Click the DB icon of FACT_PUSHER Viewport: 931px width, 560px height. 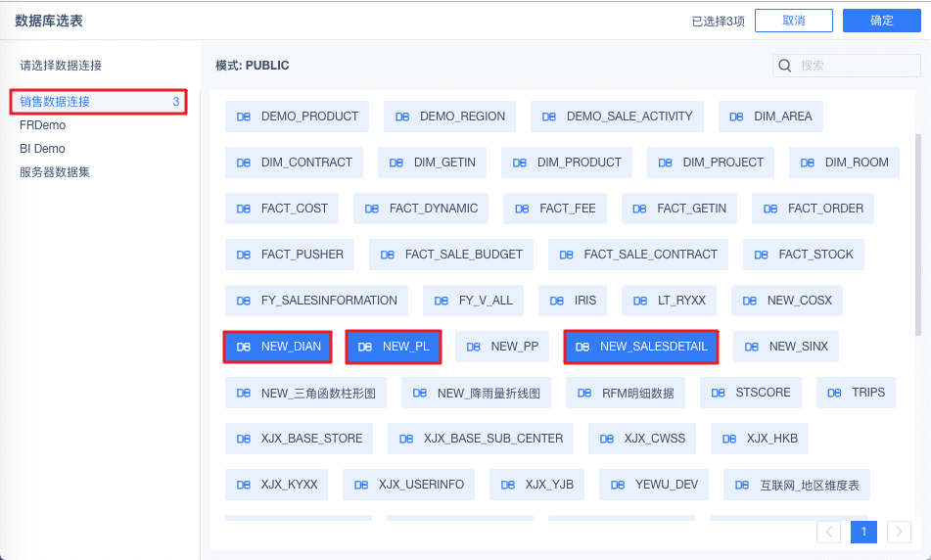pos(244,255)
